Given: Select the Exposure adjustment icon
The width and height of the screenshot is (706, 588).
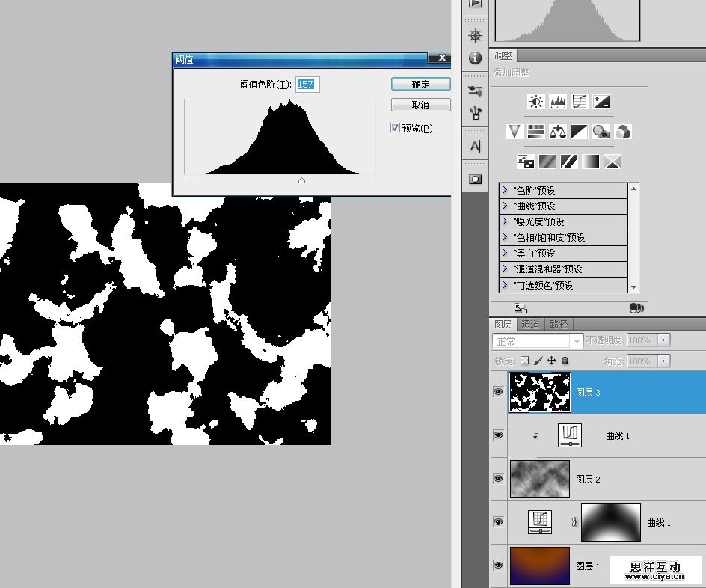Looking at the screenshot, I should tap(601, 102).
